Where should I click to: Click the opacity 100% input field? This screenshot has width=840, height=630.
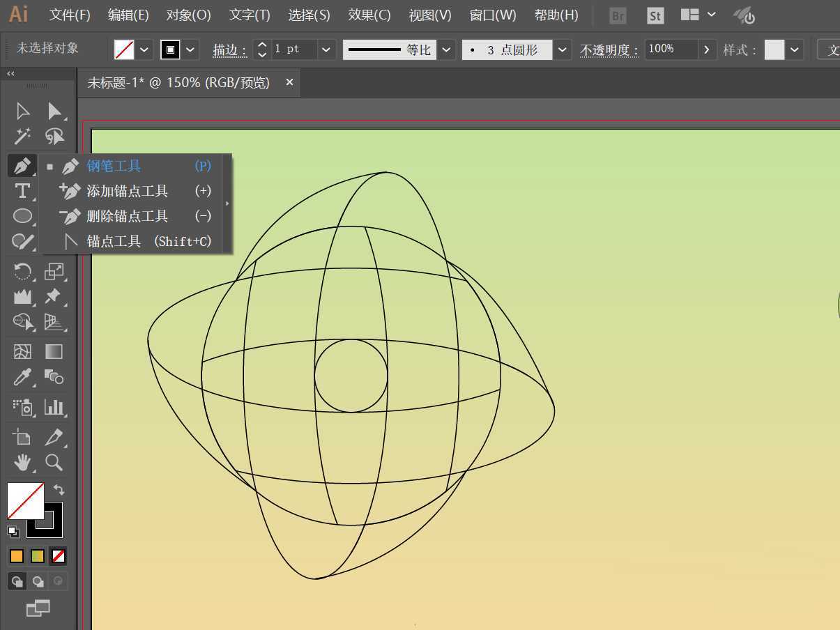671,49
